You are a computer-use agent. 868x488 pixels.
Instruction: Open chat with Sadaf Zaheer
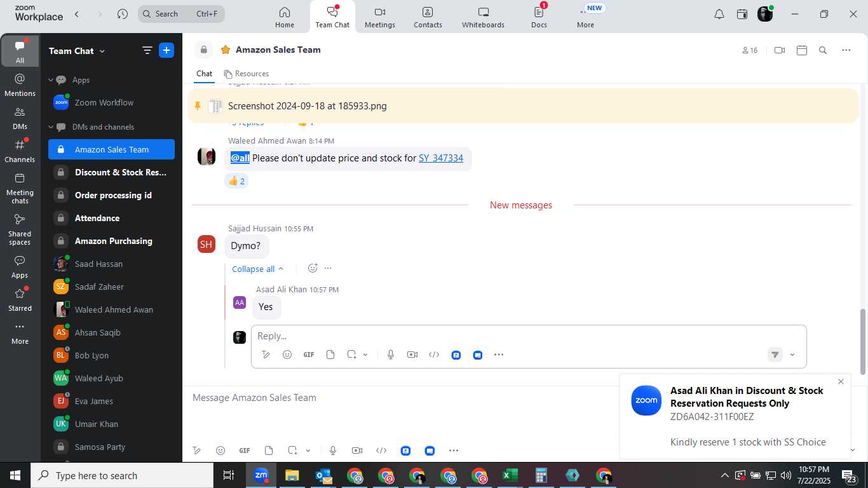(x=111, y=287)
